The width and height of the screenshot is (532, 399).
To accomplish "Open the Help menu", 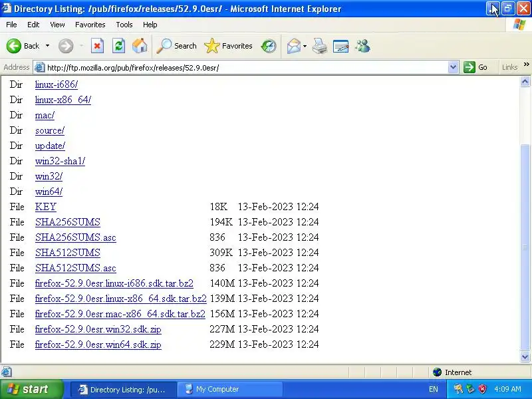I will coord(150,25).
